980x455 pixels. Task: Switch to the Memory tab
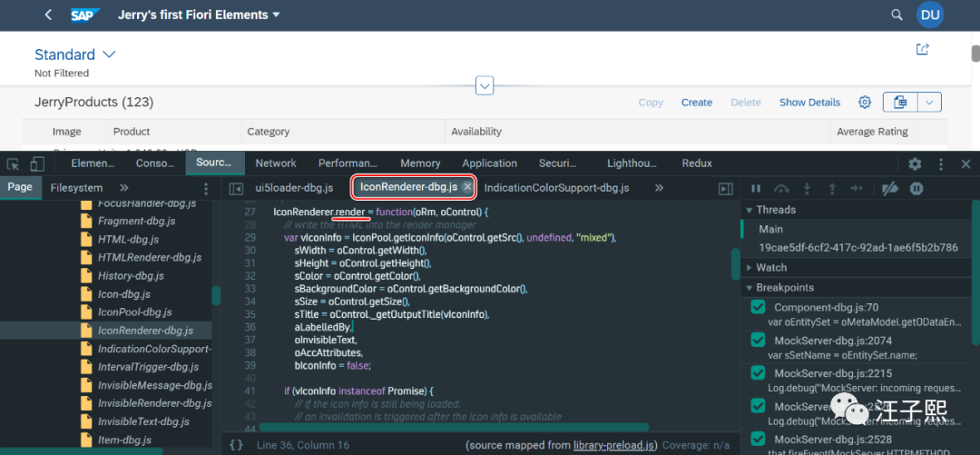coord(420,163)
